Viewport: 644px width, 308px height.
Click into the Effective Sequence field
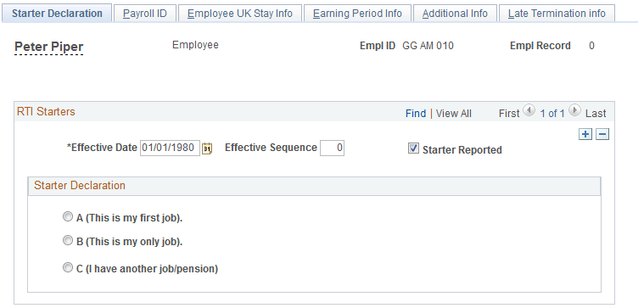click(332, 148)
